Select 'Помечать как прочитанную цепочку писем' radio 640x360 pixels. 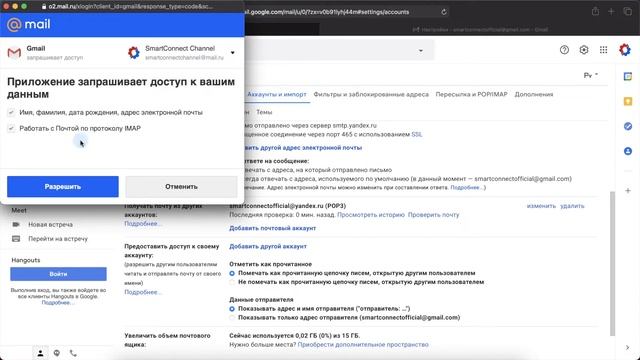pyautogui.click(x=232, y=273)
